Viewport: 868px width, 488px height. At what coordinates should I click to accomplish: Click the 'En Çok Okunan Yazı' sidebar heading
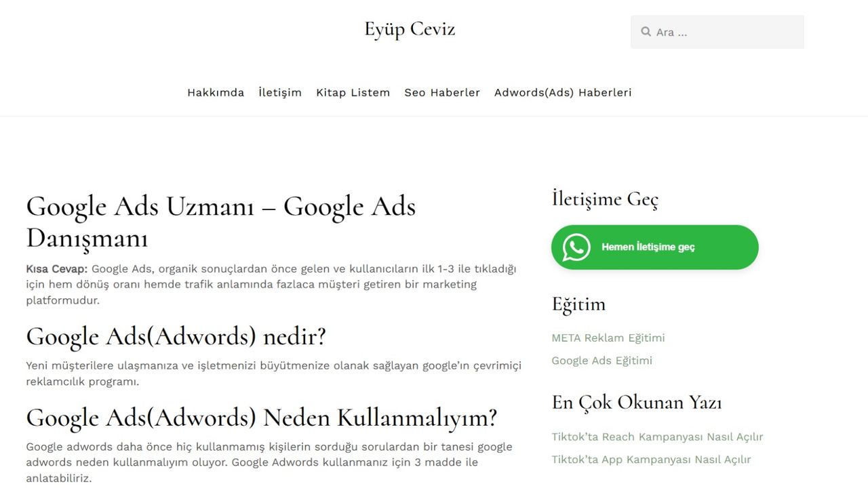click(x=637, y=403)
